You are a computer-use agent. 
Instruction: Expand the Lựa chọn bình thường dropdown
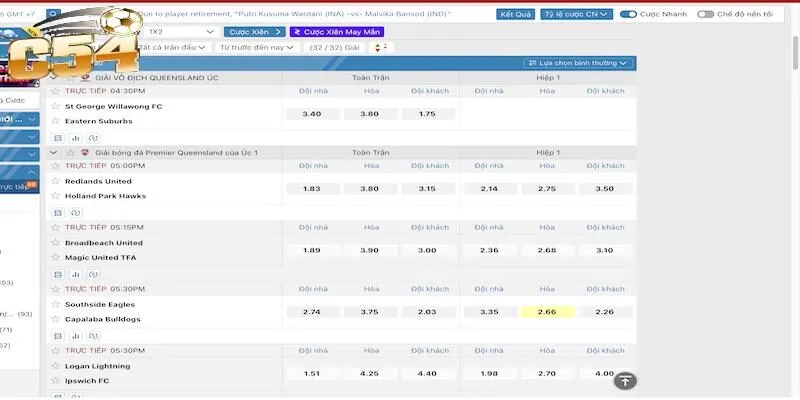tap(579, 63)
